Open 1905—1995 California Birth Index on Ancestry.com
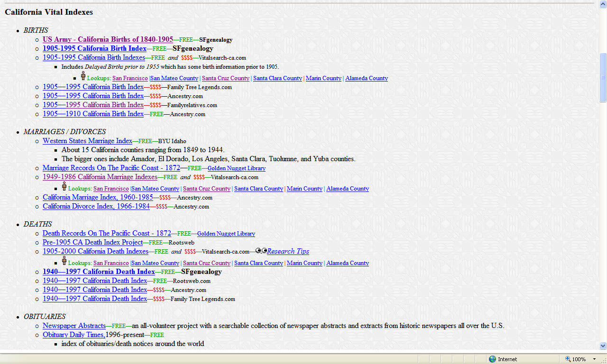607x364 pixels. [93, 96]
